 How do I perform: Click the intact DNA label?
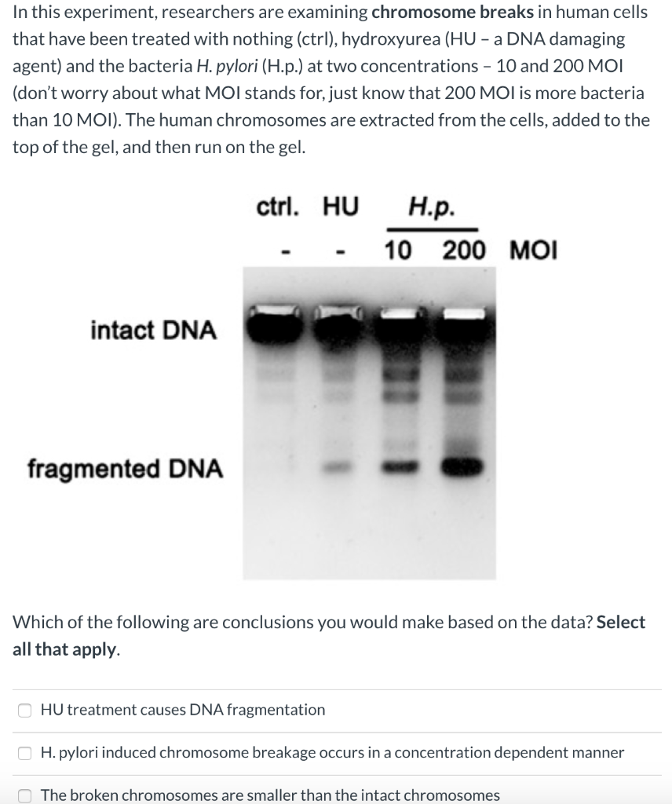tap(154, 330)
